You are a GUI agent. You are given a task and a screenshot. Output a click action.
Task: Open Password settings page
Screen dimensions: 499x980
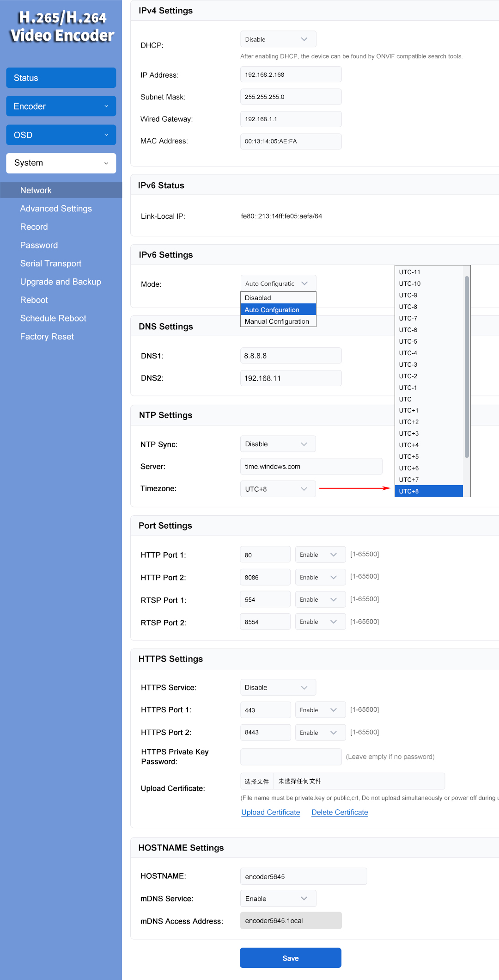(x=39, y=245)
